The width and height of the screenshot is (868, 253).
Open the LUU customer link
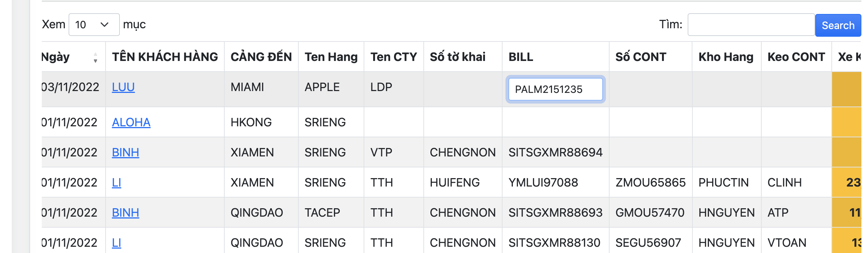(x=123, y=87)
